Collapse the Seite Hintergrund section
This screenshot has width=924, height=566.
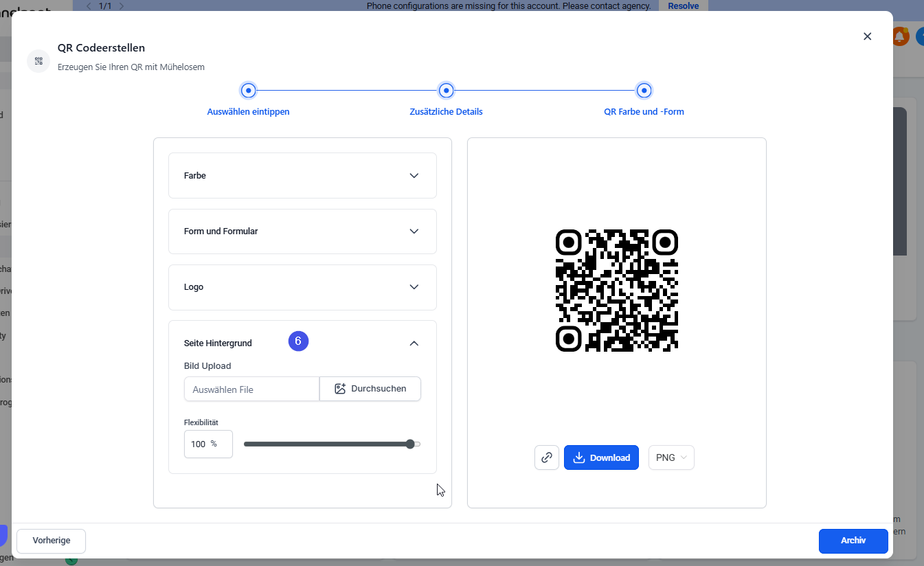coord(414,343)
